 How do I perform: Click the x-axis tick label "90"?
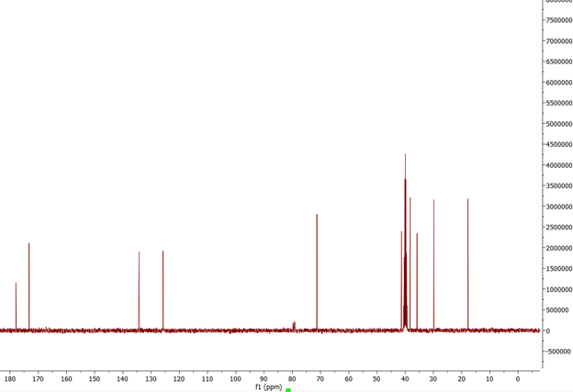[x=264, y=379]
